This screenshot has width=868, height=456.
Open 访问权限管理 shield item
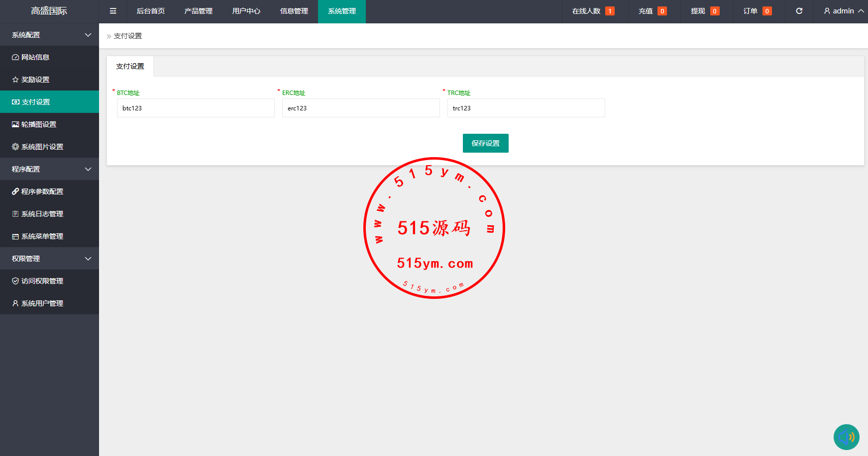click(42, 281)
